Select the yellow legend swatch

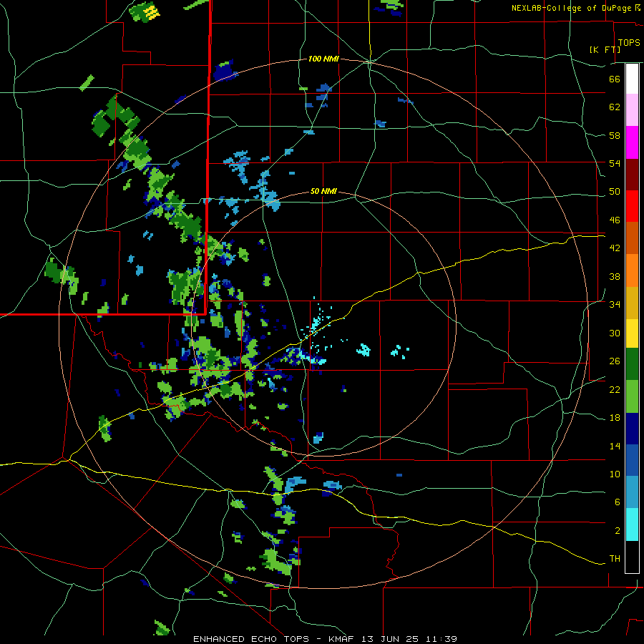click(x=632, y=333)
